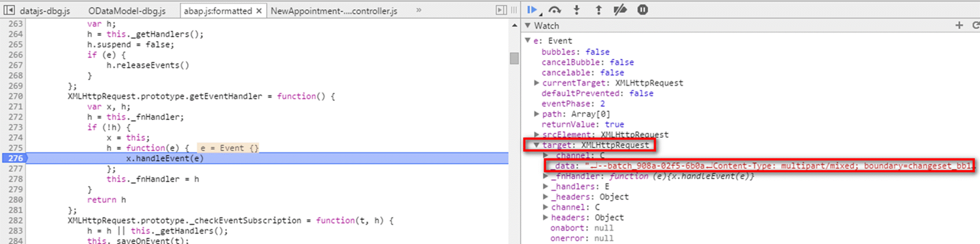Open the NewAppointment controller.js tab

pos(334,11)
